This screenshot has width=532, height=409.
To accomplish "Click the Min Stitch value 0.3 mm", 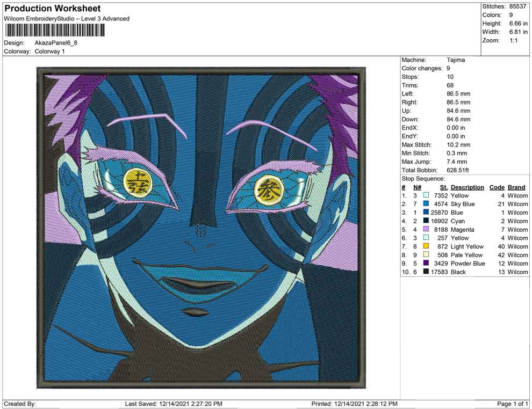I will (457, 153).
